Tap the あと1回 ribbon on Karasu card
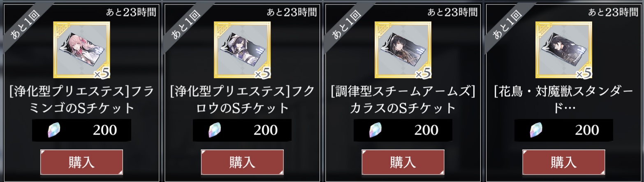Screen dimensions: 644x182 (x=346, y=25)
